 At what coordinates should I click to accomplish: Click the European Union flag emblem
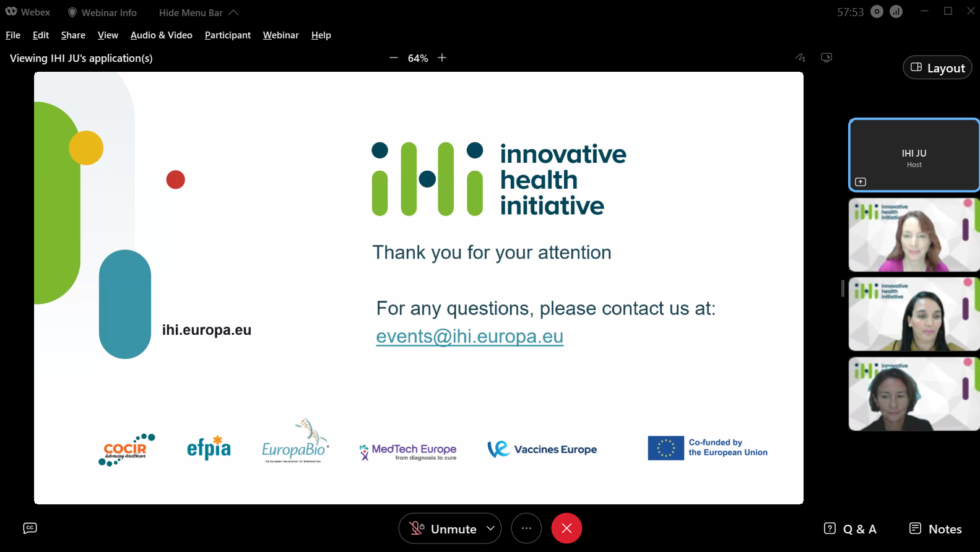pos(666,448)
